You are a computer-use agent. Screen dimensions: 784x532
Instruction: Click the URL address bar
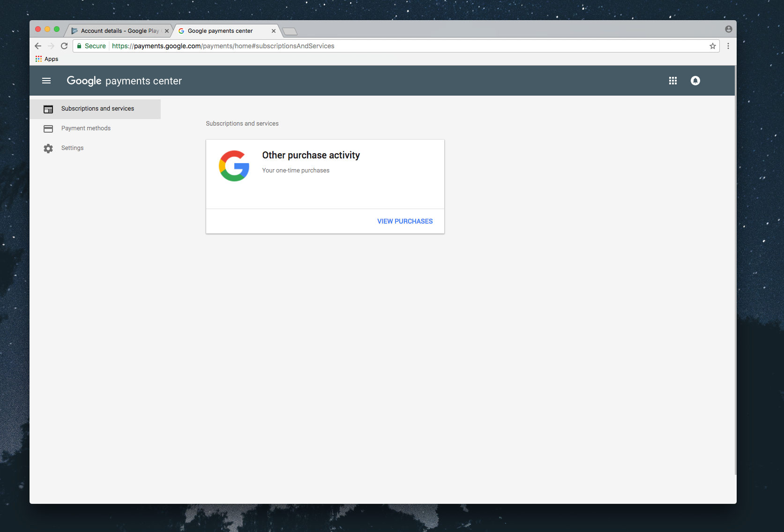point(396,46)
